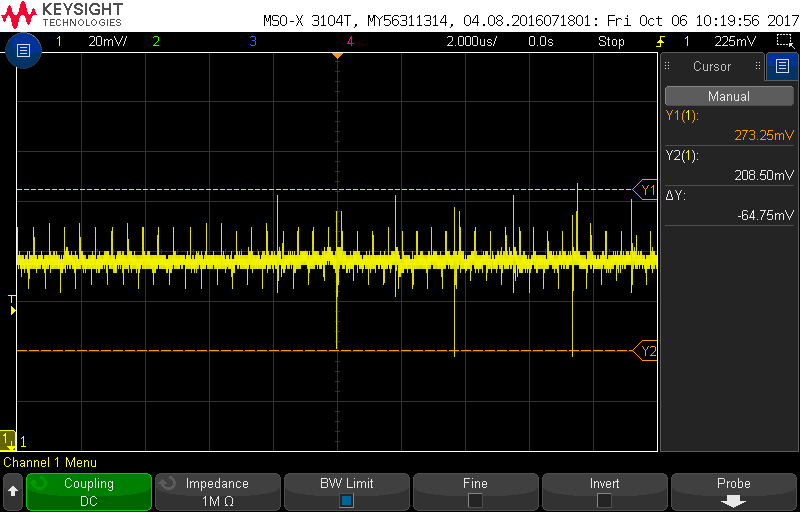
Task: Click the 0.0s delay value
Action: 541,41
